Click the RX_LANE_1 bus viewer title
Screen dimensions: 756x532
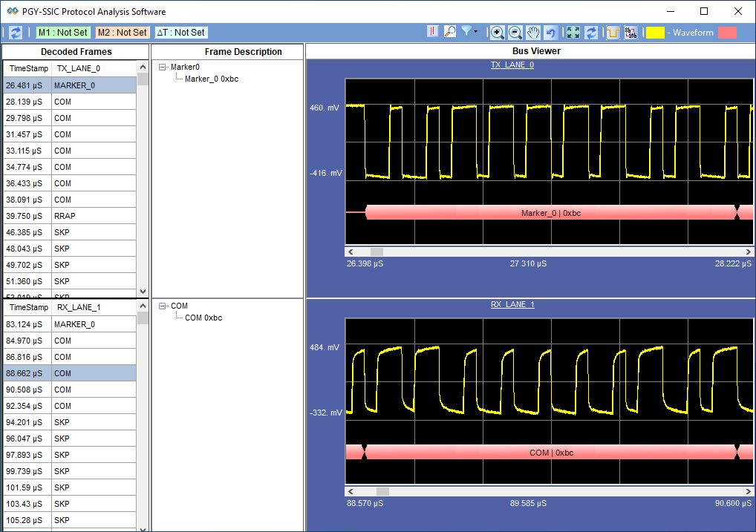[x=512, y=304]
